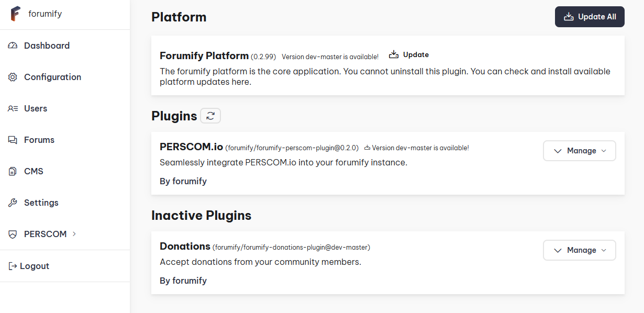Click the forumify brand name
Screen dimensions: 644x313
[x=45, y=14]
